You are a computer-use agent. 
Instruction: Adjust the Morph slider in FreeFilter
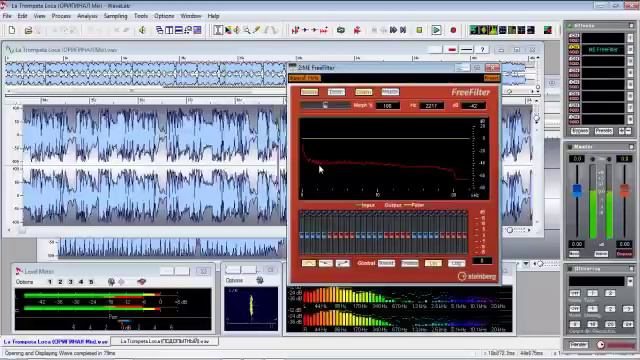click(325, 105)
